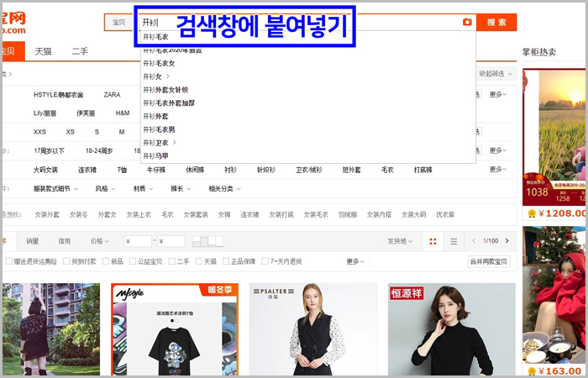Check the 天猫 filter checkbox
This screenshot has width=588, height=378.
click(199, 261)
